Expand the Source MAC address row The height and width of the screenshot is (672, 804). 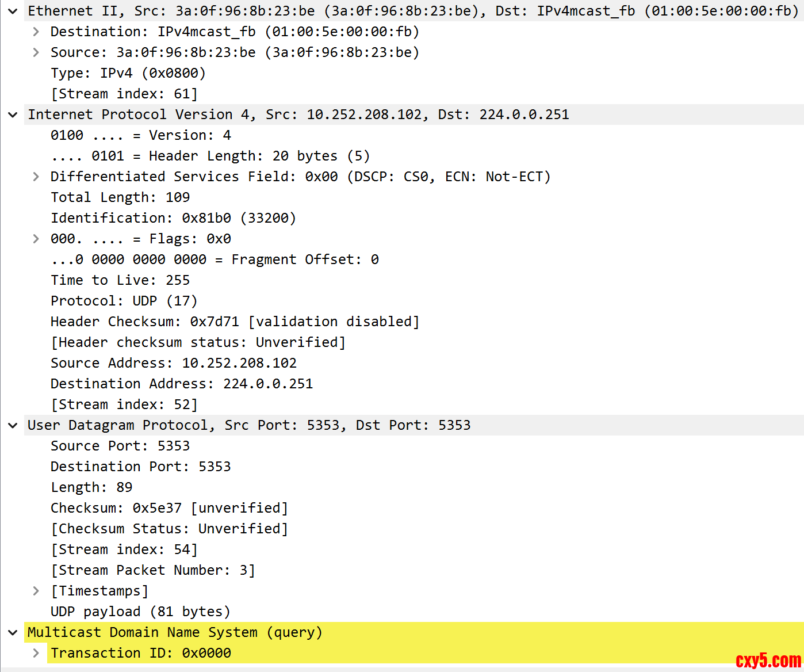[36, 52]
